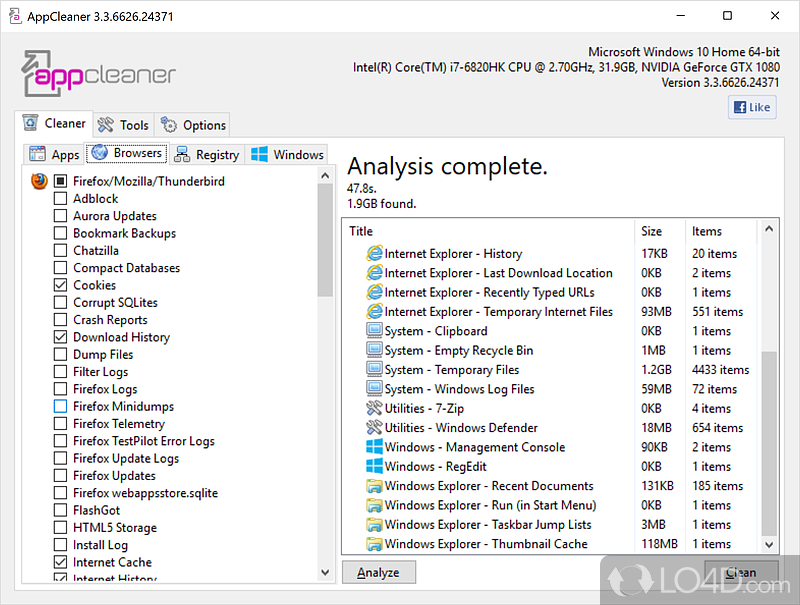
Task: Click the Windows Explorer Thumbnail Cache folder icon
Action: pyautogui.click(x=375, y=544)
